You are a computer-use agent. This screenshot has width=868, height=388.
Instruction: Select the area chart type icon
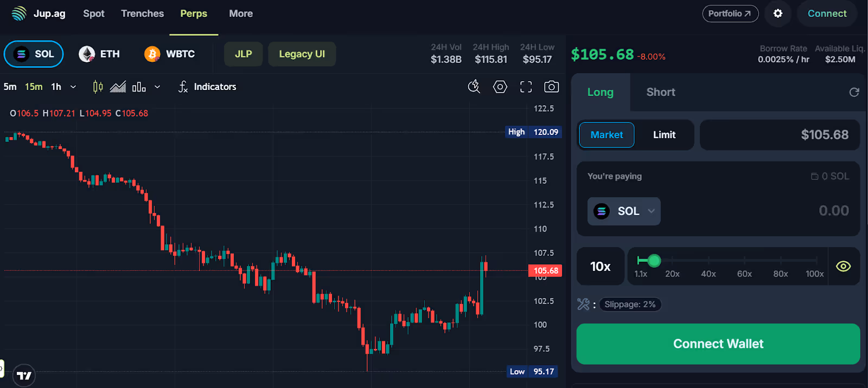[x=118, y=87]
